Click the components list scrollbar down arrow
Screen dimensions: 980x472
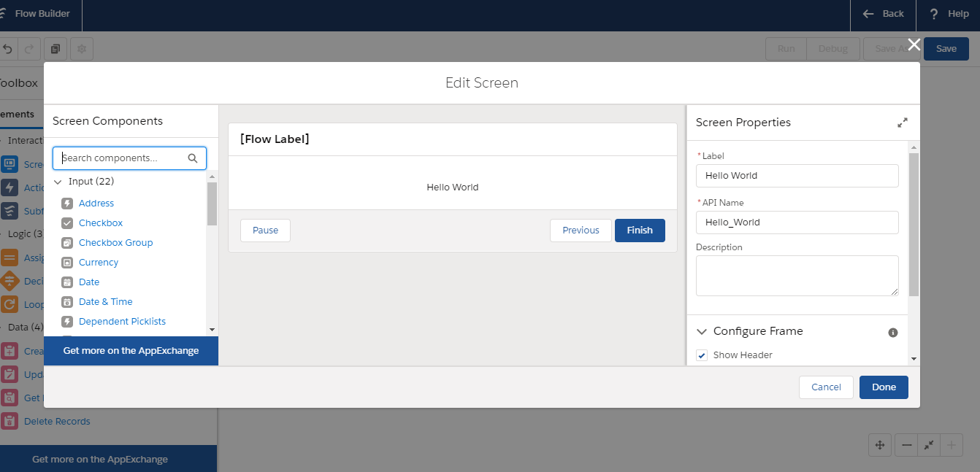coord(212,330)
